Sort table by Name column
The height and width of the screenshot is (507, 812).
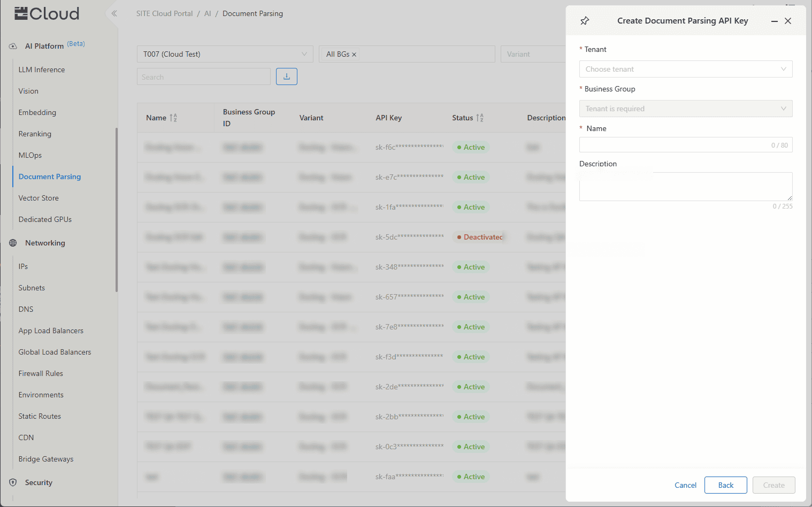pyautogui.click(x=173, y=118)
